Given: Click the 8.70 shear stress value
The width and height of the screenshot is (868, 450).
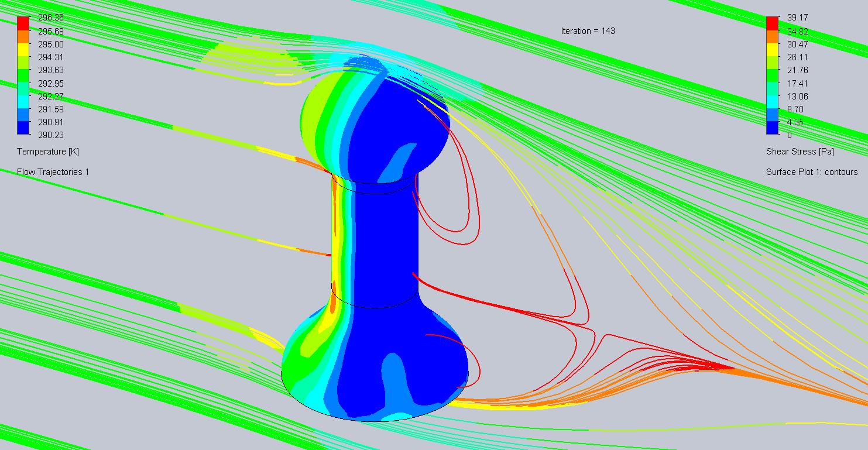Looking at the screenshot, I should 795,109.
